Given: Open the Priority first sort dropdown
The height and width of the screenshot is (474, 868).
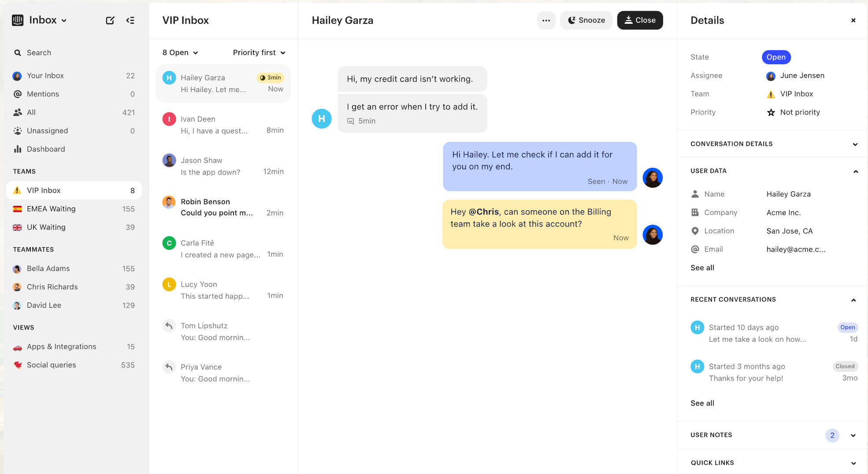Looking at the screenshot, I should click(x=259, y=52).
